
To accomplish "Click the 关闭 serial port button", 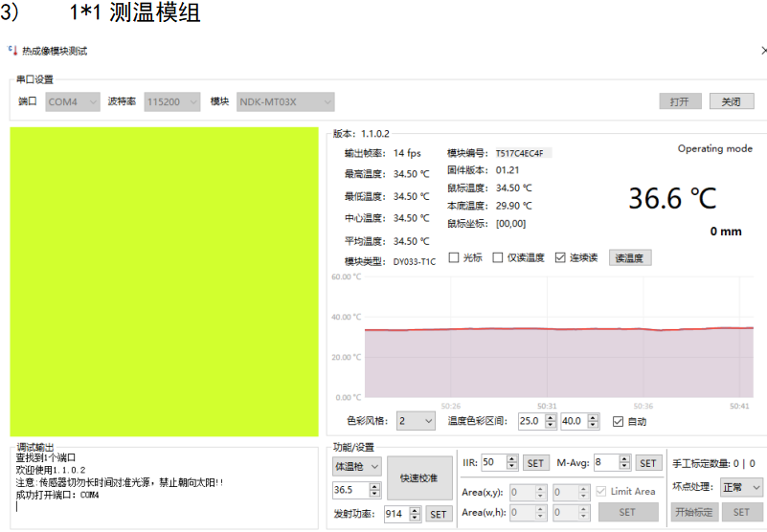I will 731,101.
